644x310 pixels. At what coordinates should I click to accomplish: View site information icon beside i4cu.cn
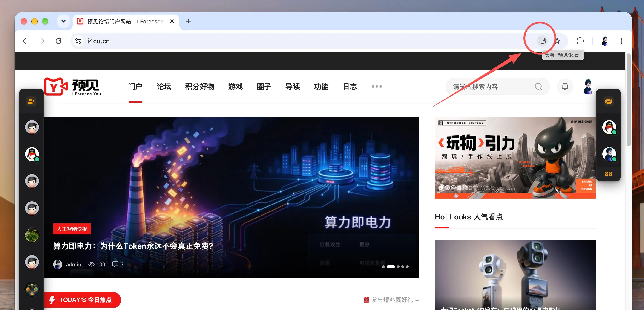78,41
